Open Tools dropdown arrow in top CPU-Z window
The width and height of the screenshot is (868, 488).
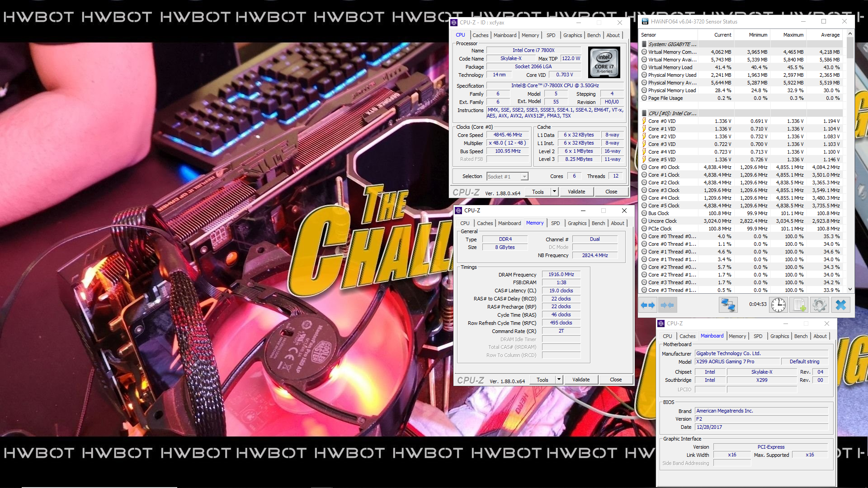click(554, 192)
